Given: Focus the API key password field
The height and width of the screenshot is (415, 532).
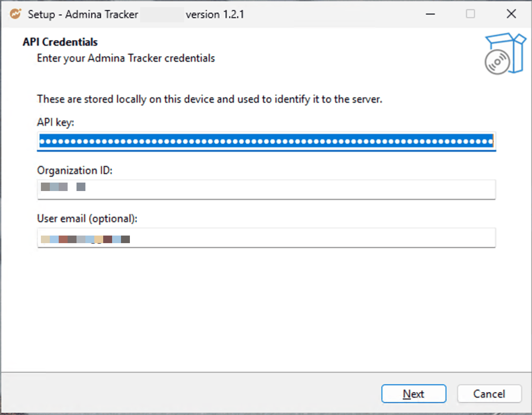Looking at the screenshot, I should (266, 141).
